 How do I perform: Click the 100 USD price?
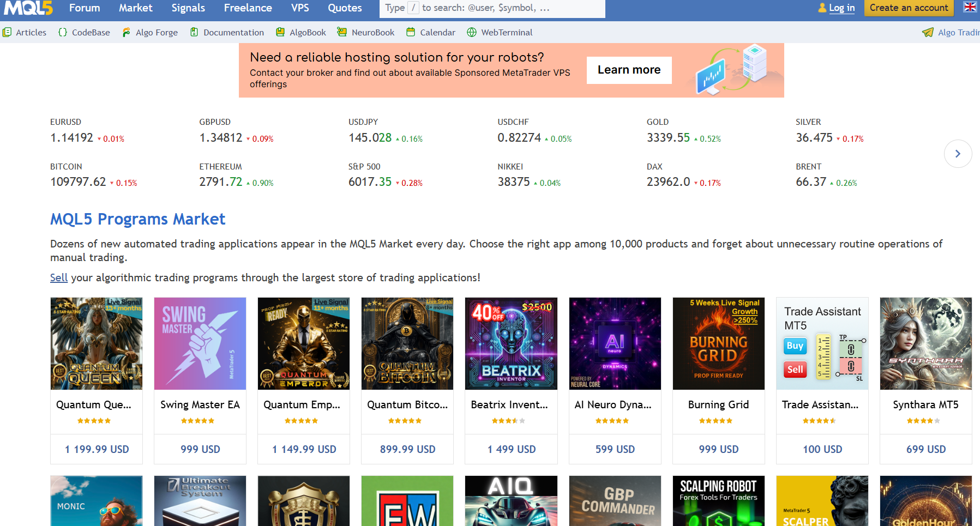click(x=822, y=449)
